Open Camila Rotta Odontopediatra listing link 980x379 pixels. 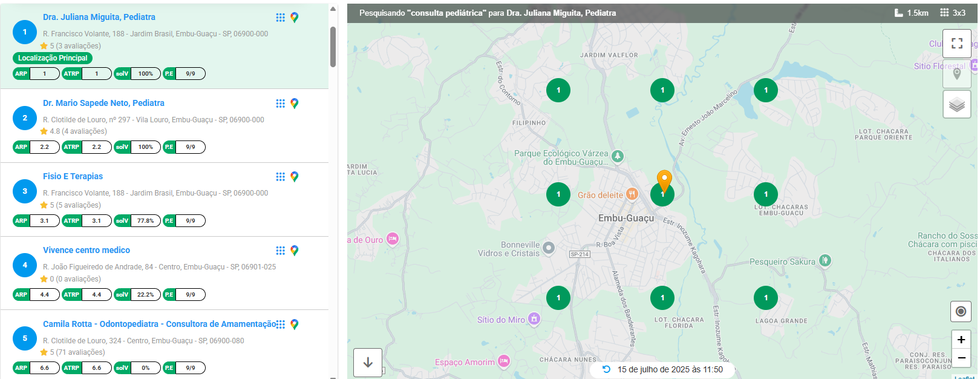click(x=159, y=324)
